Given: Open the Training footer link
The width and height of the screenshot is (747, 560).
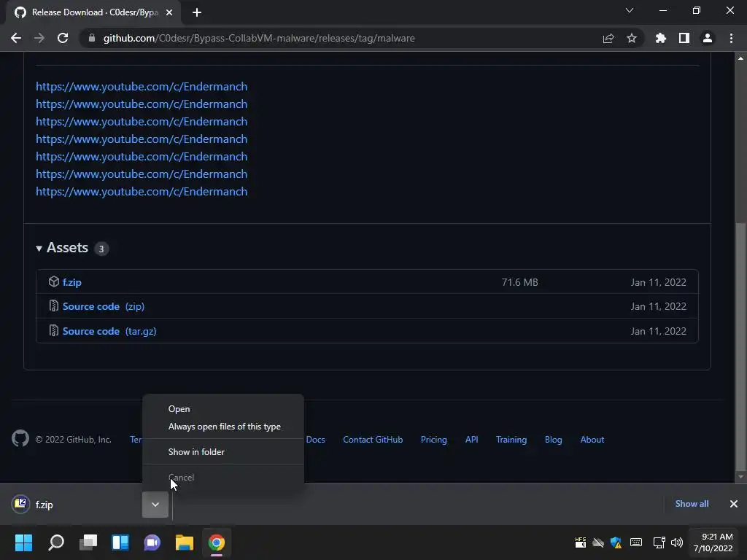Looking at the screenshot, I should [x=511, y=440].
